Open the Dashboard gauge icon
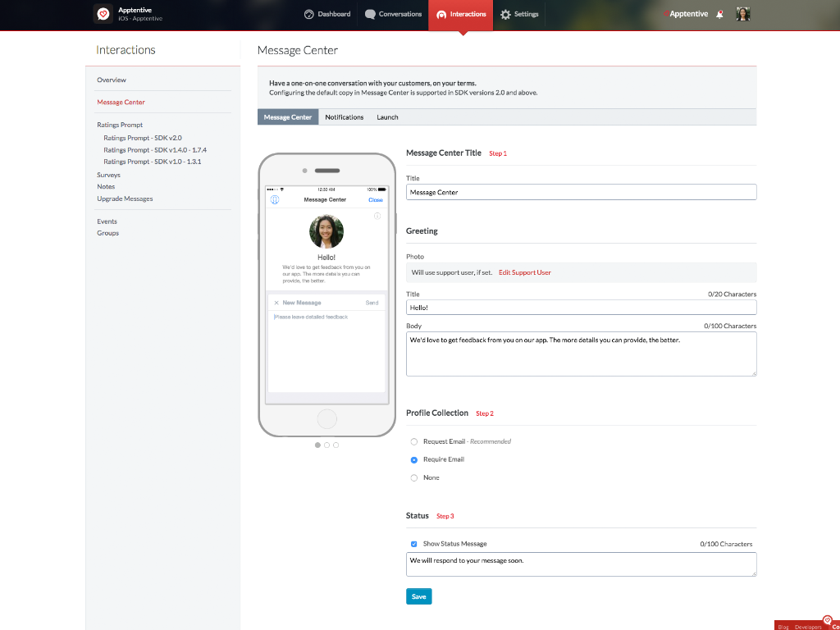This screenshot has width=840, height=630. pos(309,14)
